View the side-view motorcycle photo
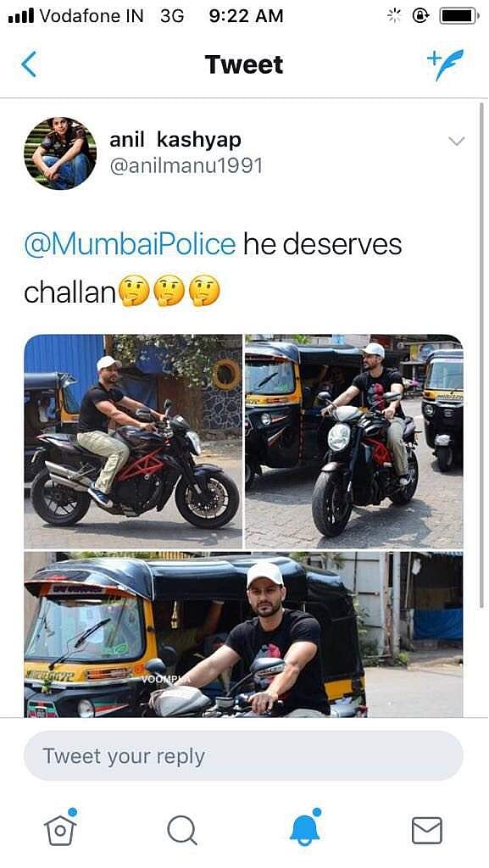Image resolution: width=489 pixels, height=868 pixels. (133, 441)
